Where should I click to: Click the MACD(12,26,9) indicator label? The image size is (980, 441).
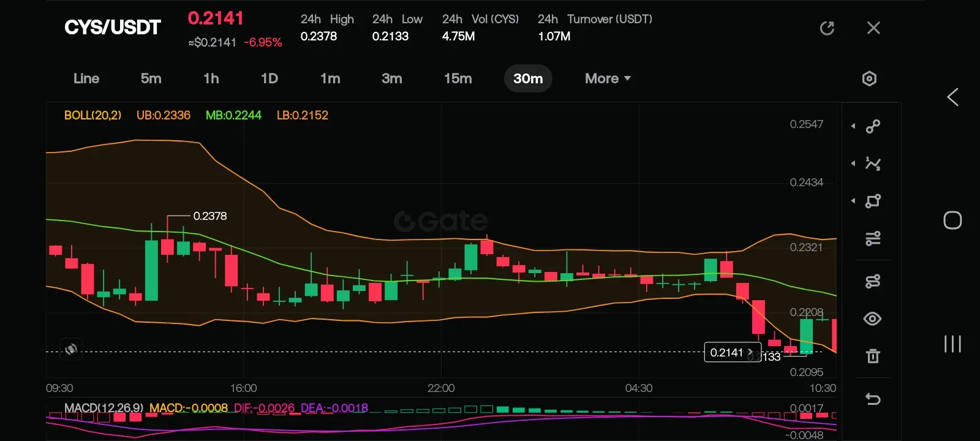pyautogui.click(x=104, y=408)
